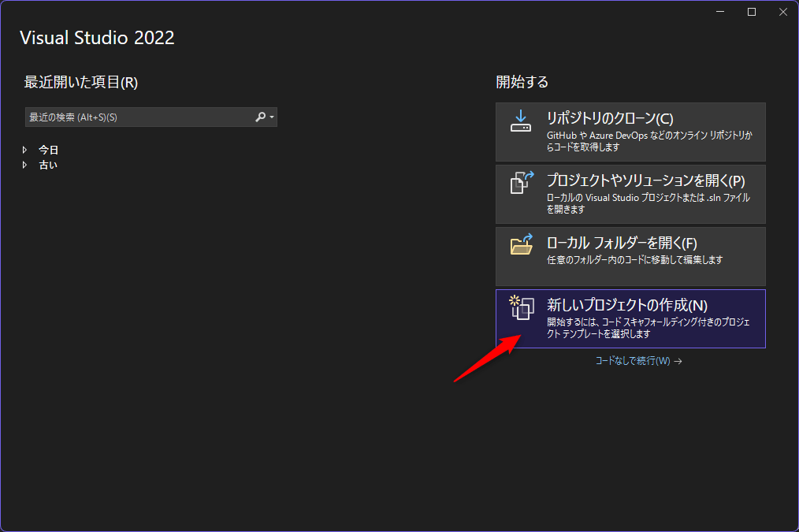Click the Open local folder icon
The width and height of the screenshot is (799, 532).
tap(522, 244)
